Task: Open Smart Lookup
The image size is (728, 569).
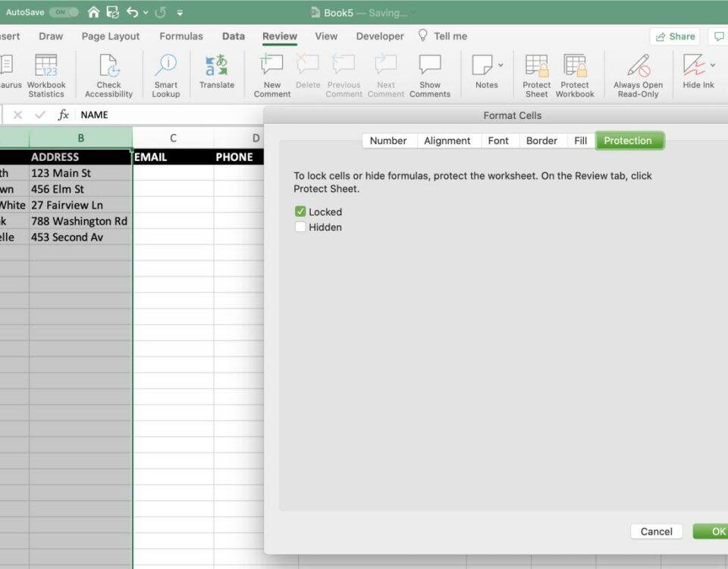Action: pos(166,76)
